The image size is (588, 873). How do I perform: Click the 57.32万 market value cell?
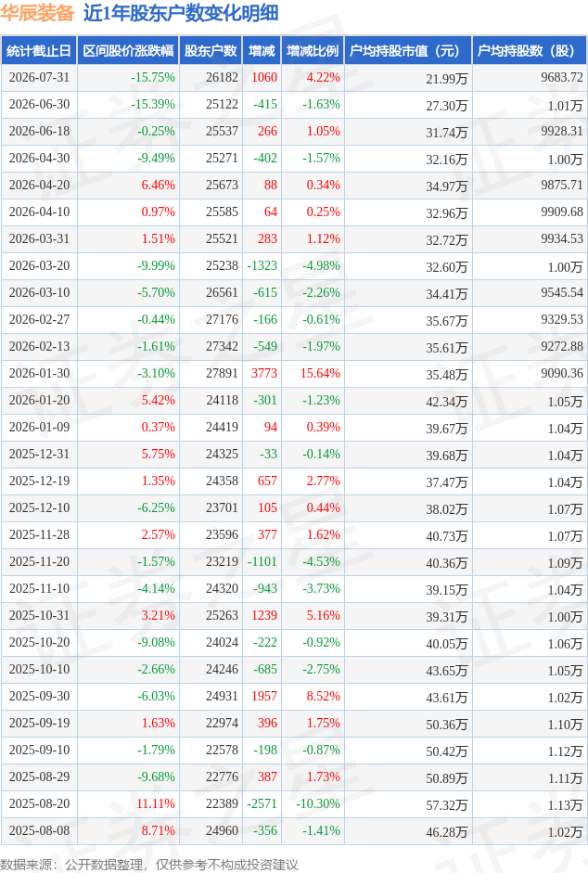(447, 804)
